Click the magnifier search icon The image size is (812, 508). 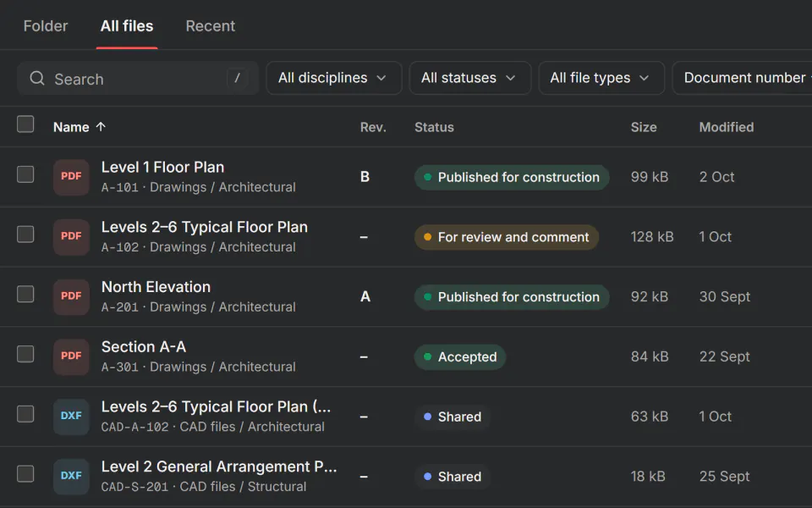point(36,78)
